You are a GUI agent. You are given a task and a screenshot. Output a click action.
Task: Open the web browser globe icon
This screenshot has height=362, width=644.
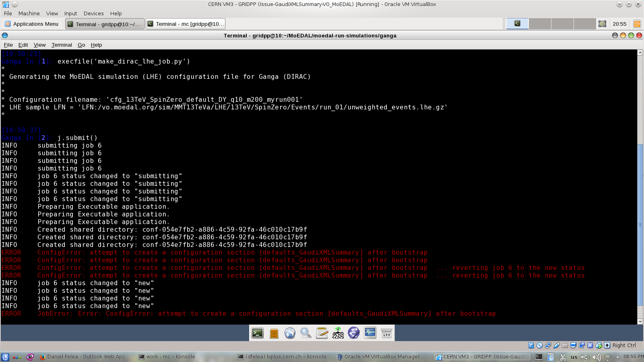(x=290, y=333)
